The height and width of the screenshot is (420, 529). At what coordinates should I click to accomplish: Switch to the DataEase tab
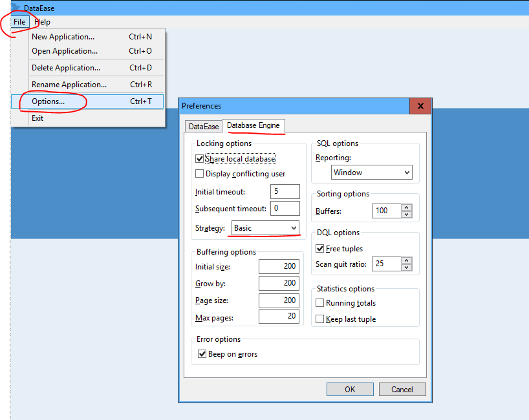[203, 127]
